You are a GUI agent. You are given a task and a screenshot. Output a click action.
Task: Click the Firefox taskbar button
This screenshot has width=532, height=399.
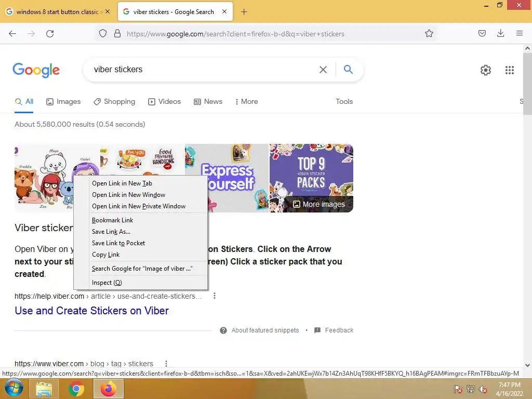click(108, 389)
